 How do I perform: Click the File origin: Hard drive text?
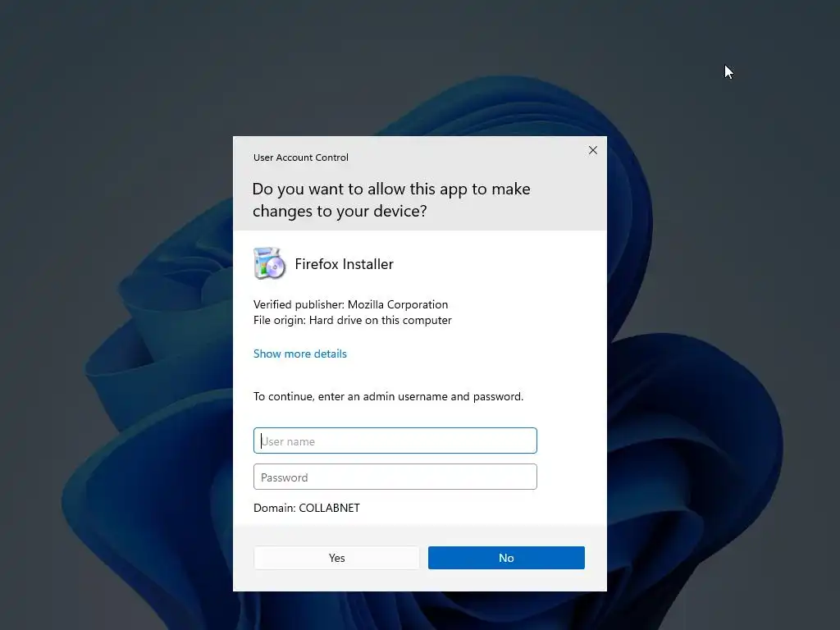(x=353, y=321)
